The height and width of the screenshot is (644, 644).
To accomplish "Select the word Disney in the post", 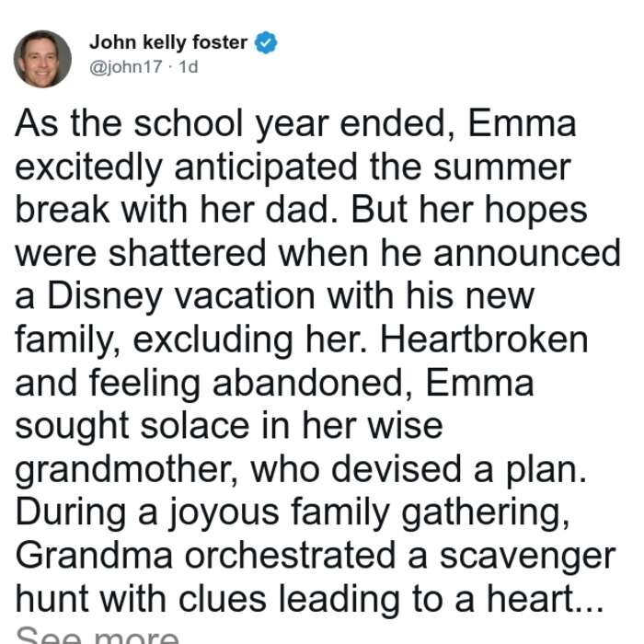I will pyautogui.click(x=104, y=296).
